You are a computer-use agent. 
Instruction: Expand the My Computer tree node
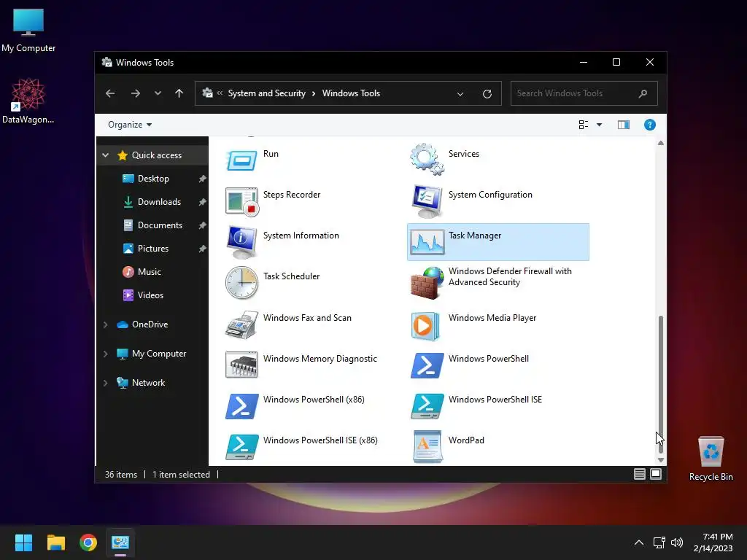[x=106, y=354]
